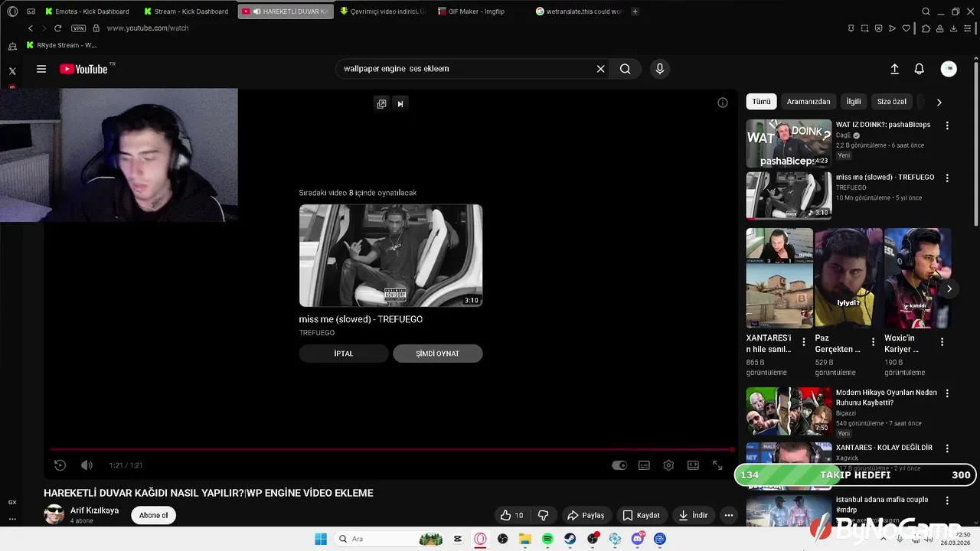
Task: Open options for XANTARES - KOLAY DEĞİLDİR video
Action: [x=947, y=448]
